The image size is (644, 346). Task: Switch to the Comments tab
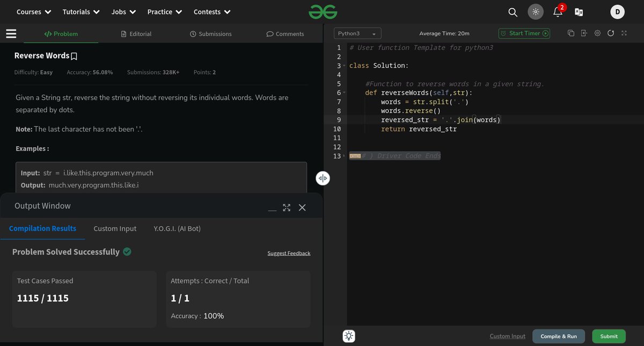click(x=286, y=34)
